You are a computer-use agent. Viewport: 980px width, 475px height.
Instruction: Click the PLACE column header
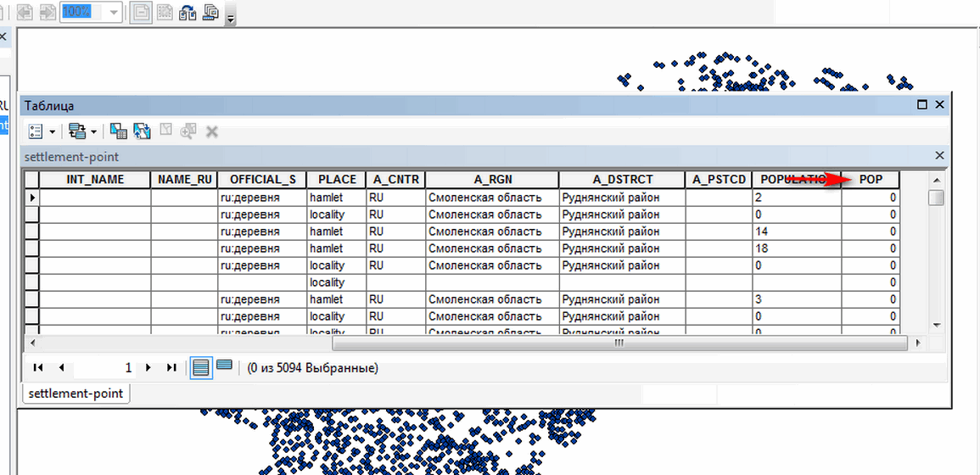(337, 180)
